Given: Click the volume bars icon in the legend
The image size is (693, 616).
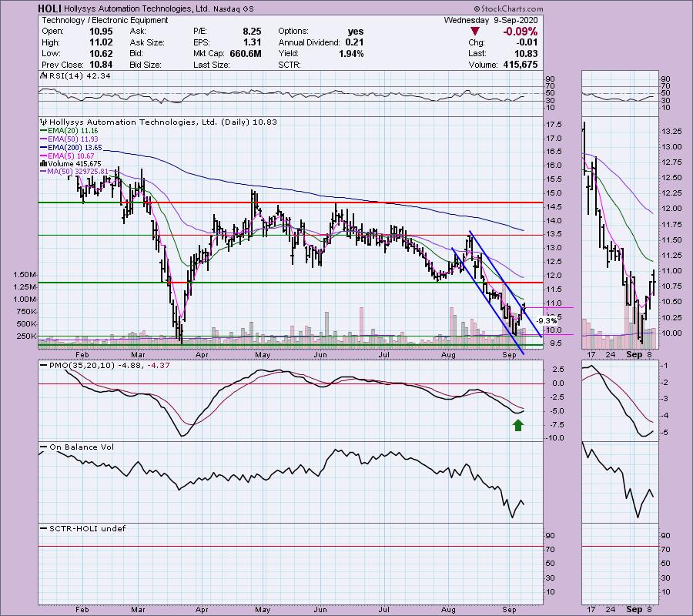Looking at the screenshot, I should click(x=43, y=163).
